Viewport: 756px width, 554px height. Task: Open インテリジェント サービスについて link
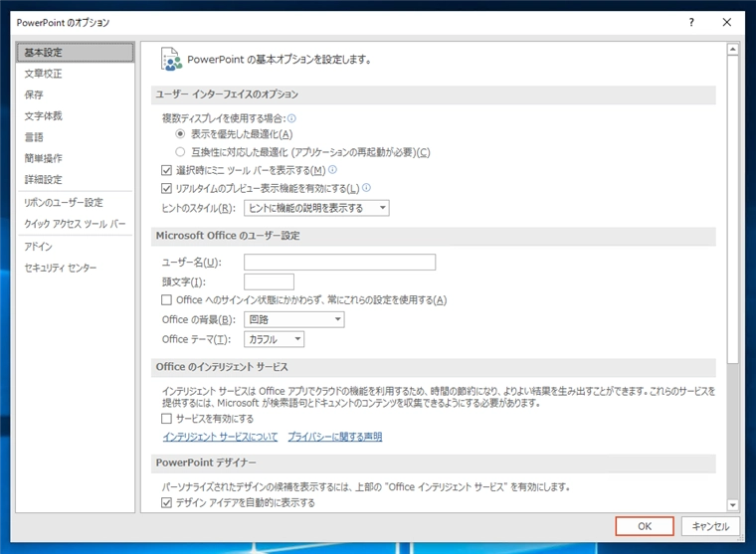tap(221, 437)
